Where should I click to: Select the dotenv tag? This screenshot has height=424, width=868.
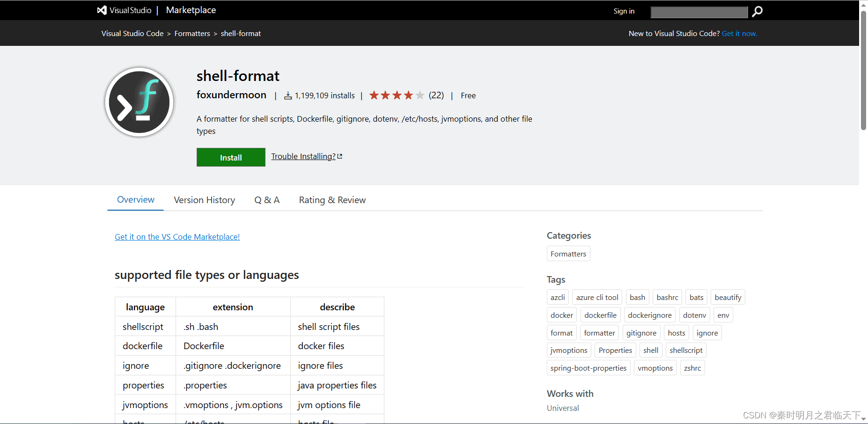695,315
